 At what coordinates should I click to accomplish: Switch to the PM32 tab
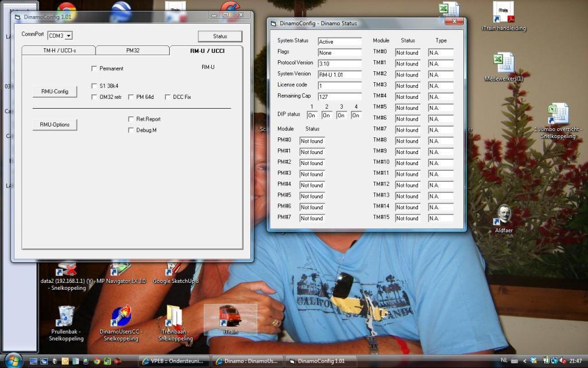point(133,51)
